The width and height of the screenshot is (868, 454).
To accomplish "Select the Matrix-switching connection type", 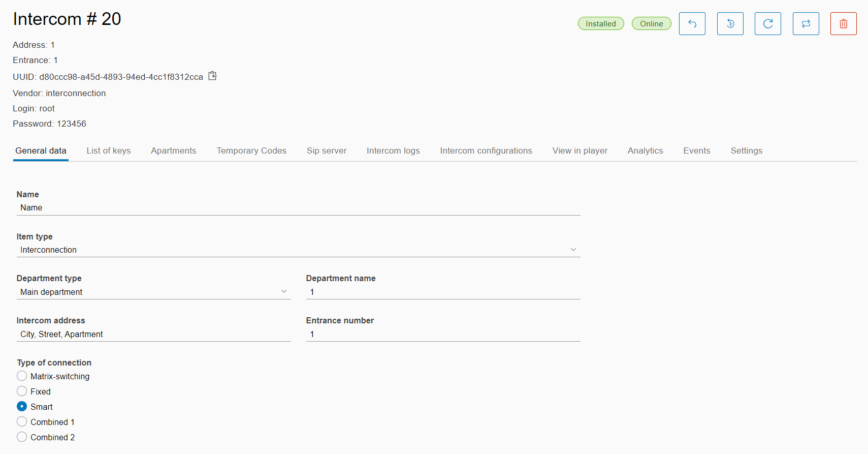I will (22, 376).
